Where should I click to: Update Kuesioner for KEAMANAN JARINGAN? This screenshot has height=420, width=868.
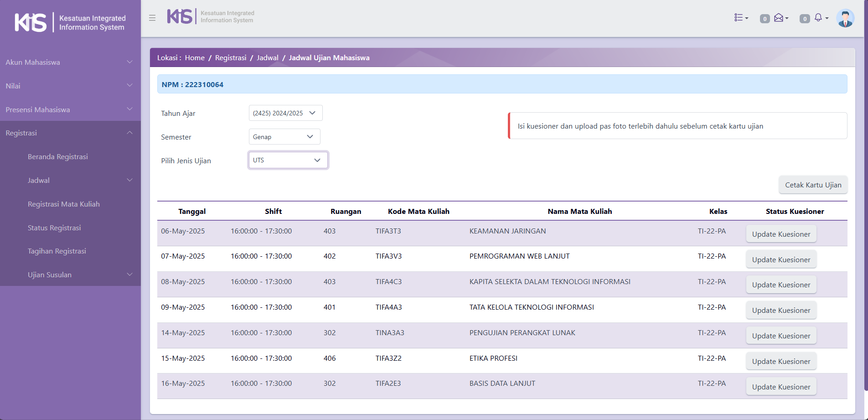pos(781,234)
